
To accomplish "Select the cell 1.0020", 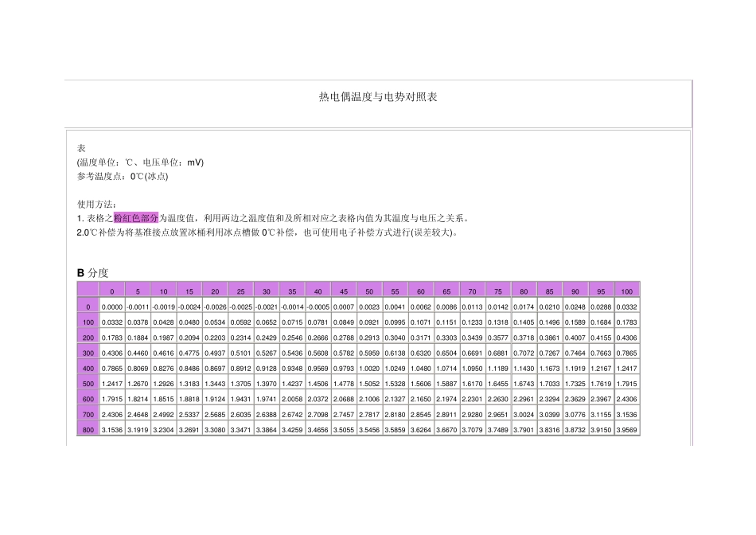I will click(x=369, y=369).
